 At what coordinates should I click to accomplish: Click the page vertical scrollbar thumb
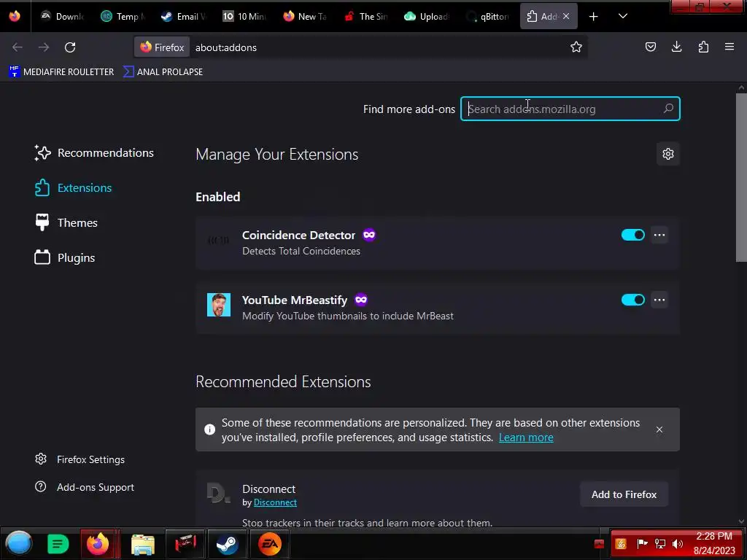(x=742, y=177)
